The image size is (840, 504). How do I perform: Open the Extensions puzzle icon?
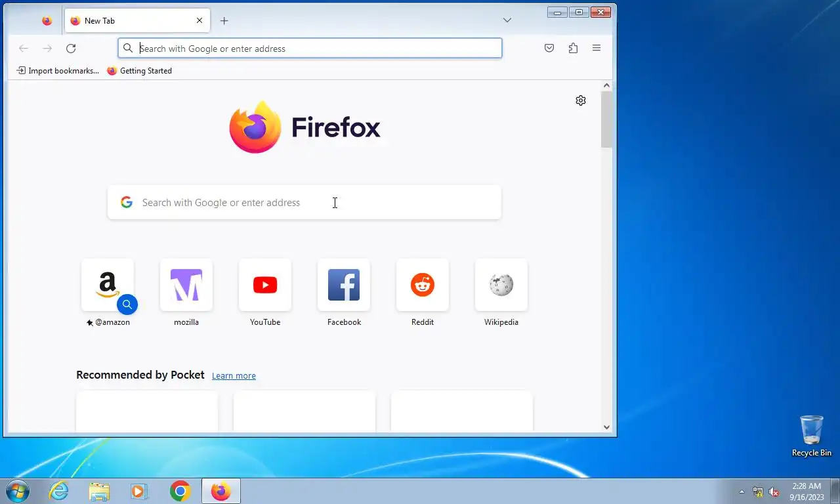tap(573, 48)
